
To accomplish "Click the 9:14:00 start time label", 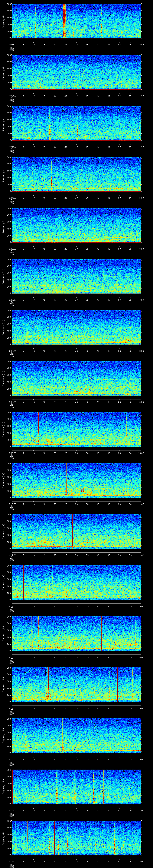I will click(x=12, y=708).
